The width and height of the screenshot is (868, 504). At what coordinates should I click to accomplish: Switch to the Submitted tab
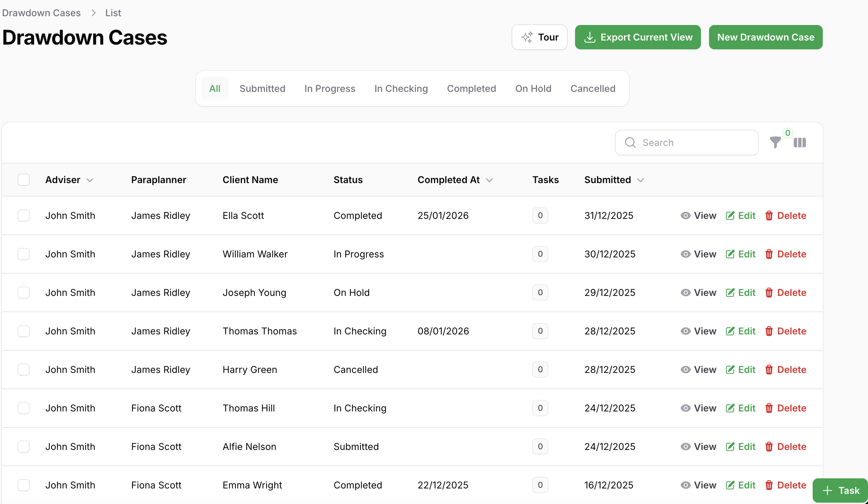tap(262, 89)
